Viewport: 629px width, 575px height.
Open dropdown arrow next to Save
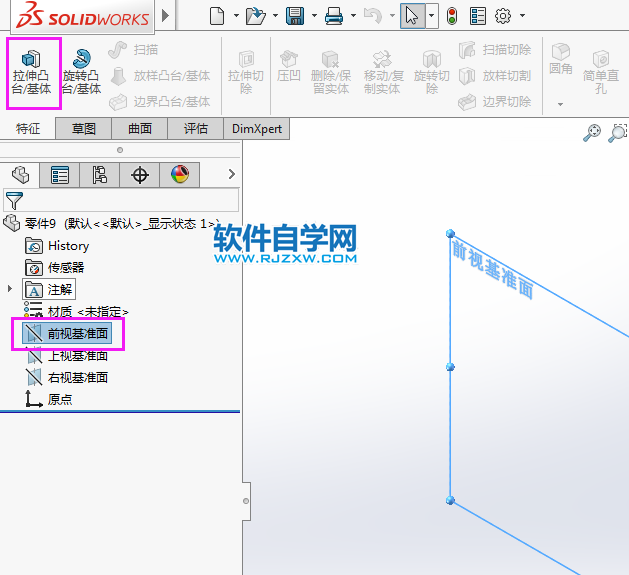pos(314,16)
